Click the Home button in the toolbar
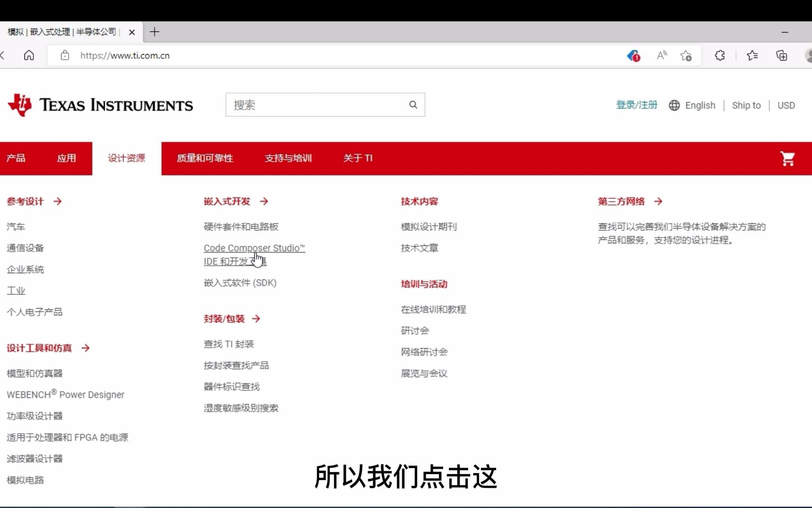 pyautogui.click(x=29, y=55)
